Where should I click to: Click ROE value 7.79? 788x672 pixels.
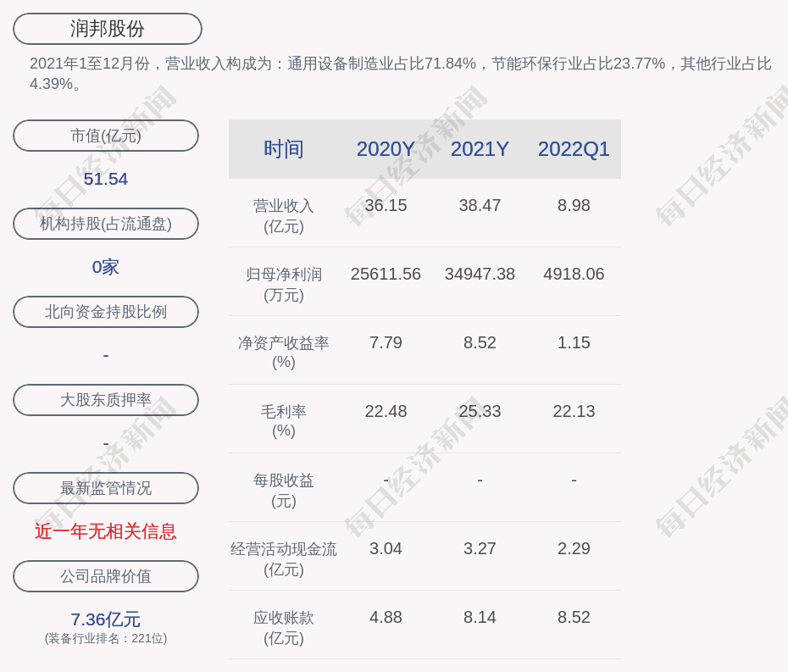pyautogui.click(x=386, y=343)
